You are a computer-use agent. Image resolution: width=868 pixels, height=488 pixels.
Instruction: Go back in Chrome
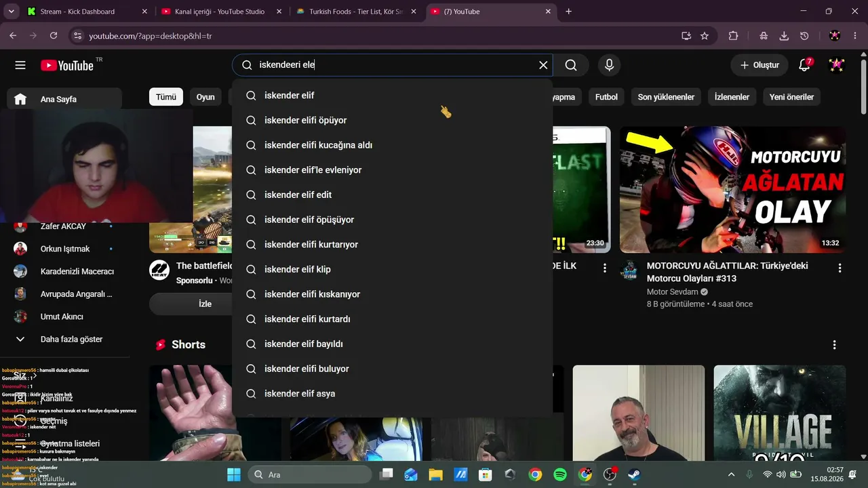[x=13, y=36]
